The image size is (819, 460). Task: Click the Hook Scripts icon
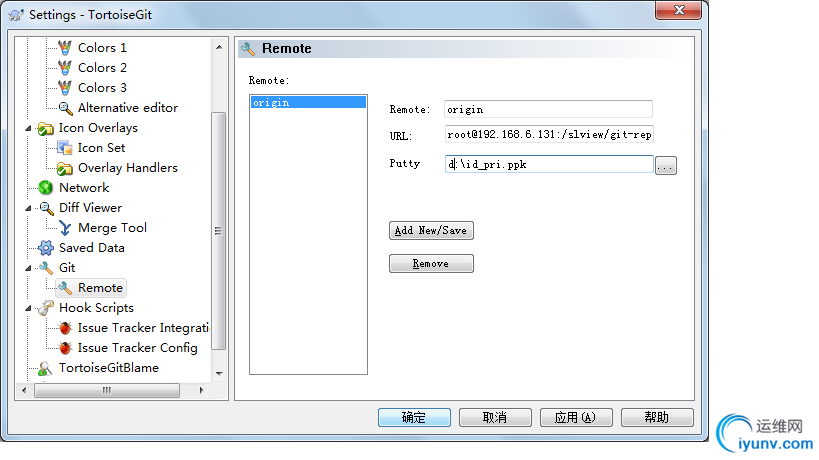click(x=46, y=308)
